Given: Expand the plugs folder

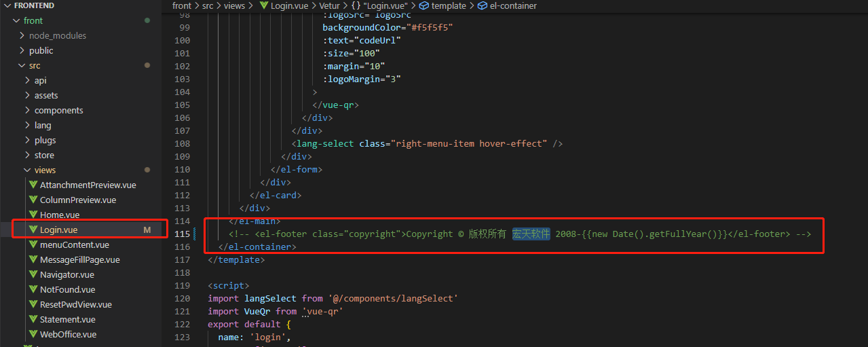Looking at the screenshot, I should pos(27,140).
